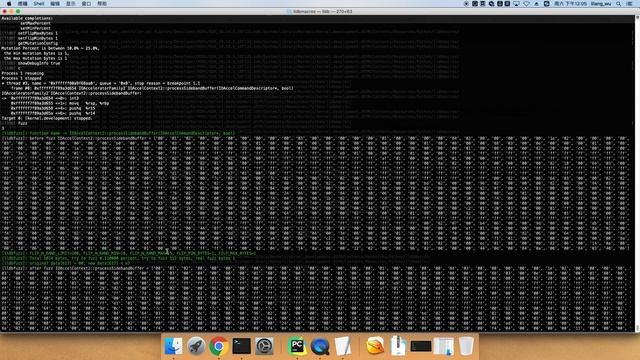The image size is (640, 360).
Task: Click the 'Process 1 stopped' output line
Action: click(22, 78)
